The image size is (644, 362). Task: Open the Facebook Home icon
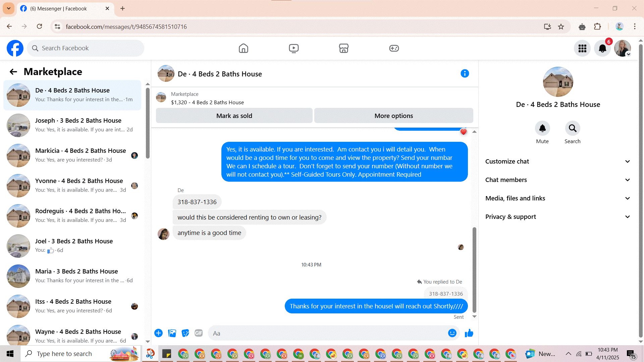point(243,48)
